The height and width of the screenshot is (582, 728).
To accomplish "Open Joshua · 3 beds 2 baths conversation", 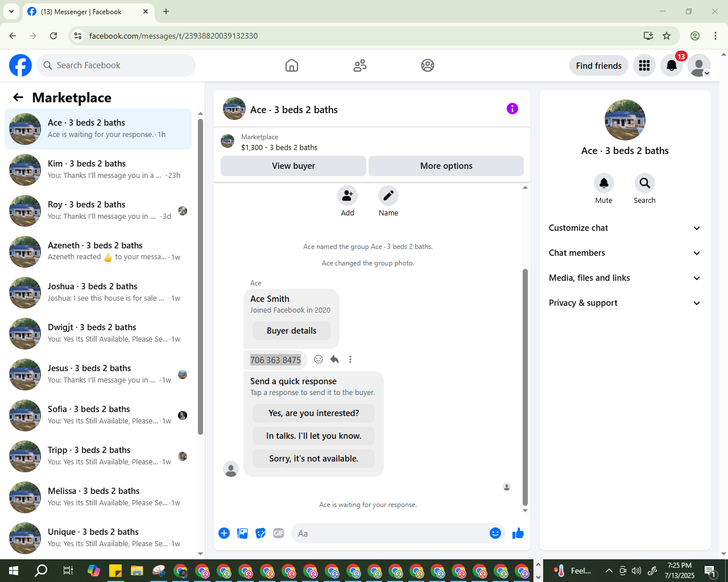I will click(98, 293).
